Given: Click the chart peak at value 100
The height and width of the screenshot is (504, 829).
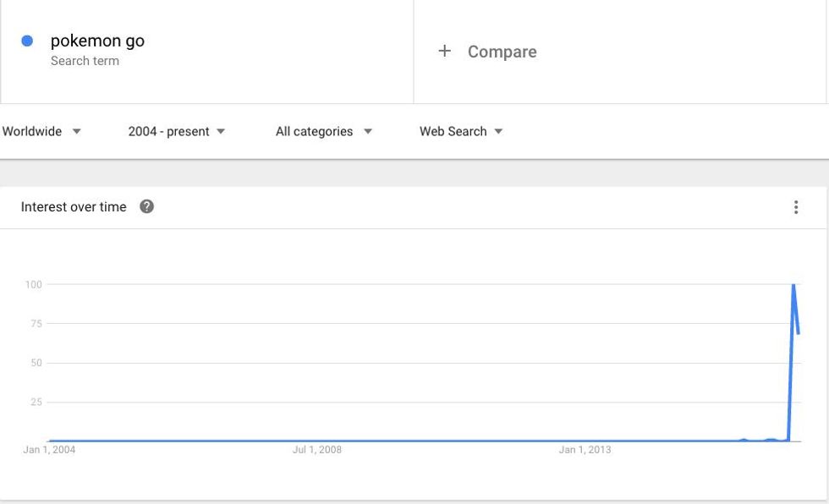Looking at the screenshot, I should coord(793,285).
